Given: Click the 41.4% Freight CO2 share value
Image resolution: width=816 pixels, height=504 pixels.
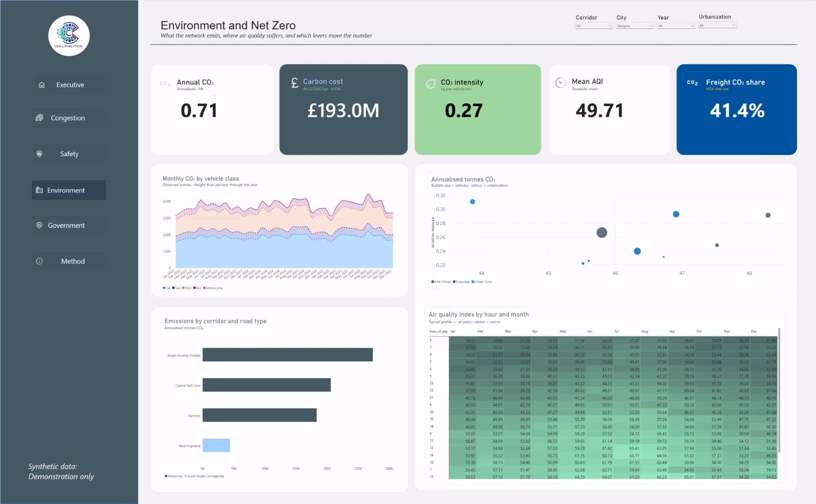Looking at the screenshot, I should tap(737, 111).
